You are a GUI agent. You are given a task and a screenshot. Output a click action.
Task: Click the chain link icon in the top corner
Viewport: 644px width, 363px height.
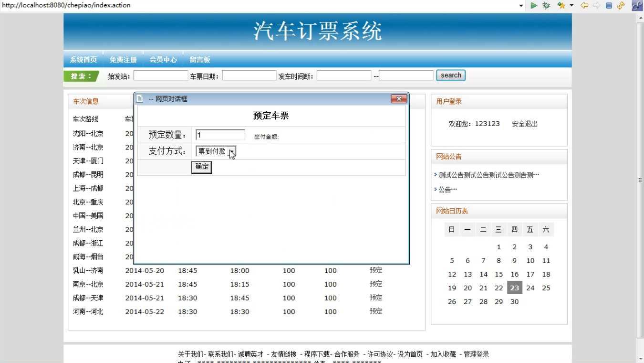(637, 5)
